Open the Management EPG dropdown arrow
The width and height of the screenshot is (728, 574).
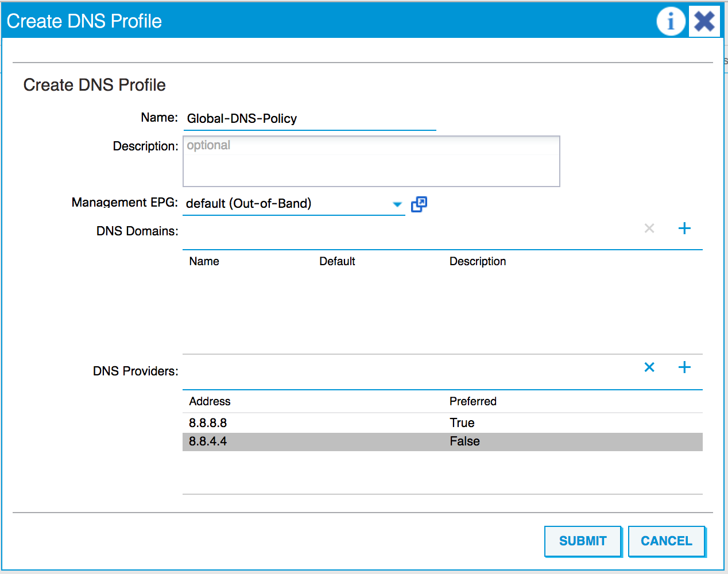(x=397, y=204)
